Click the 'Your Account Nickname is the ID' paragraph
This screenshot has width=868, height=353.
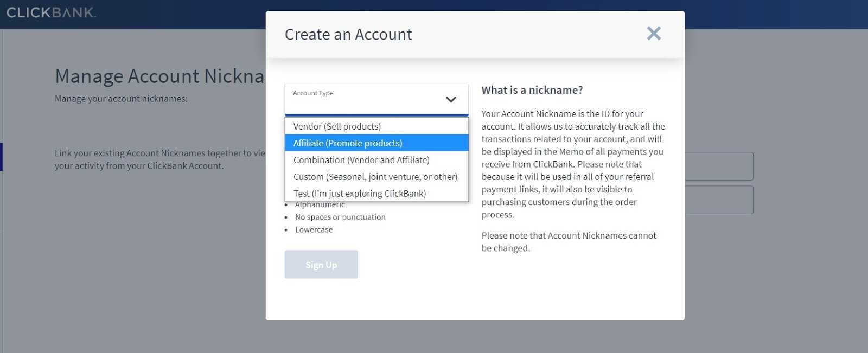click(x=573, y=164)
